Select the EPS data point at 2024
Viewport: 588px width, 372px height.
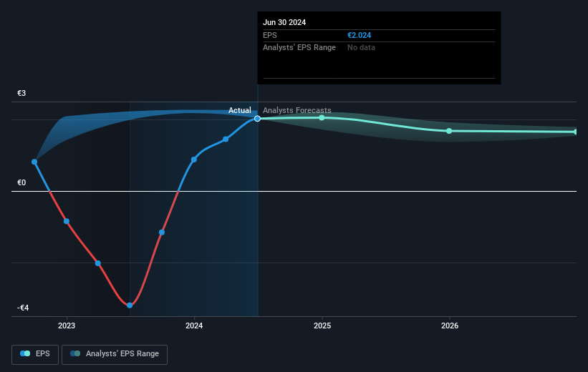194,160
